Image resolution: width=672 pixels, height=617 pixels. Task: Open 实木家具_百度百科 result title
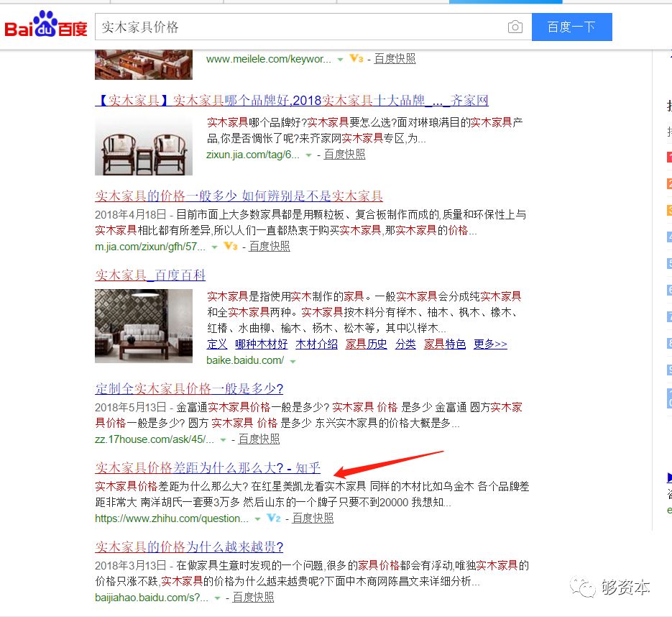150,275
